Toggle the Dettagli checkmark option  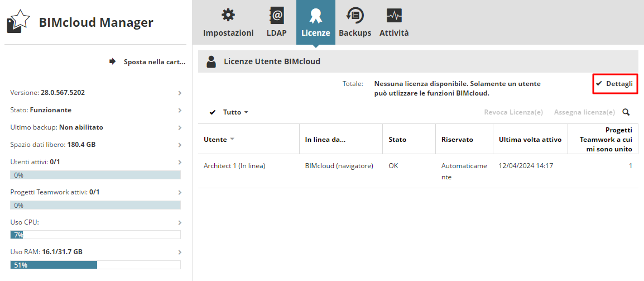click(599, 83)
